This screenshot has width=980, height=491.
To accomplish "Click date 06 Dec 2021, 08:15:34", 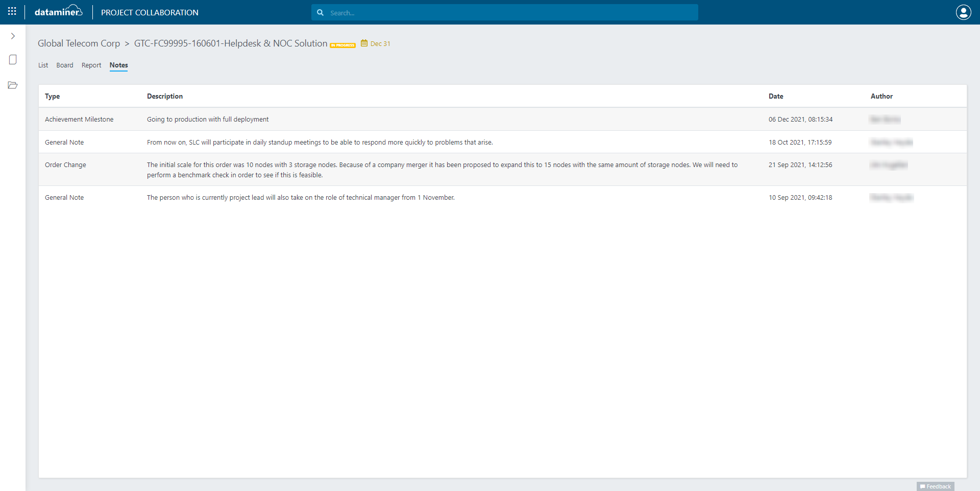I will coord(800,120).
